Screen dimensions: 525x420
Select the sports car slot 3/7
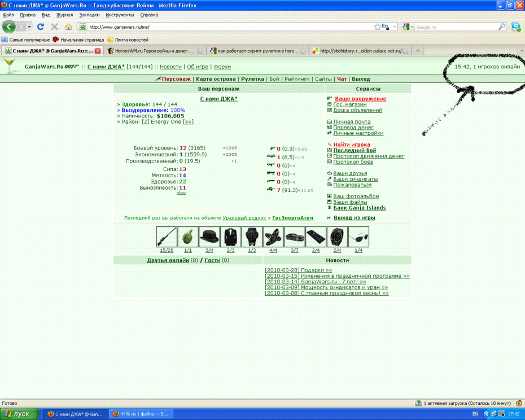pyautogui.click(x=295, y=237)
